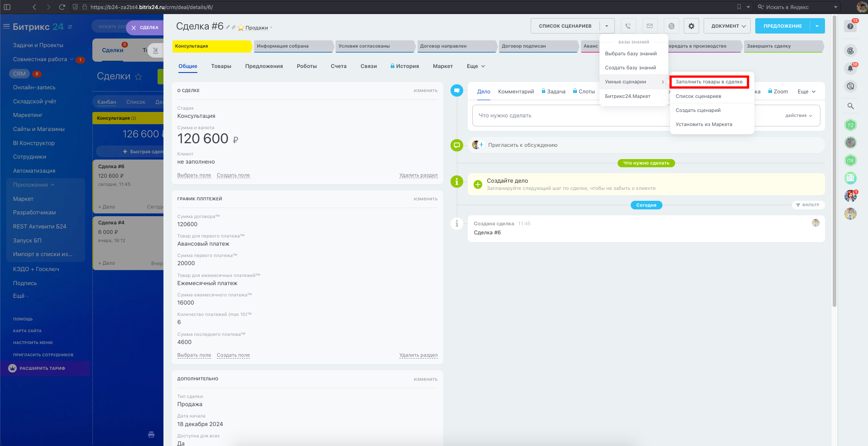Switch to the Товары tab
The height and width of the screenshot is (446, 868).
pyautogui.click(x=221, y=66)
